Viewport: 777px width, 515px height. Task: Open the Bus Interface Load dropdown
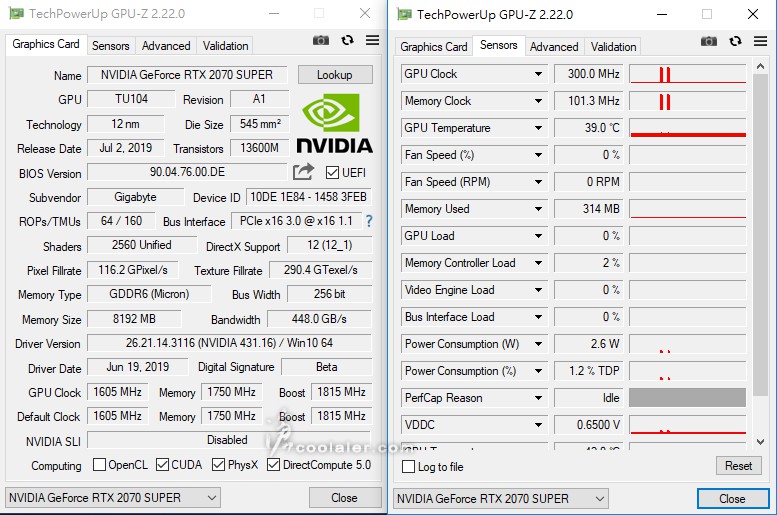538,317
